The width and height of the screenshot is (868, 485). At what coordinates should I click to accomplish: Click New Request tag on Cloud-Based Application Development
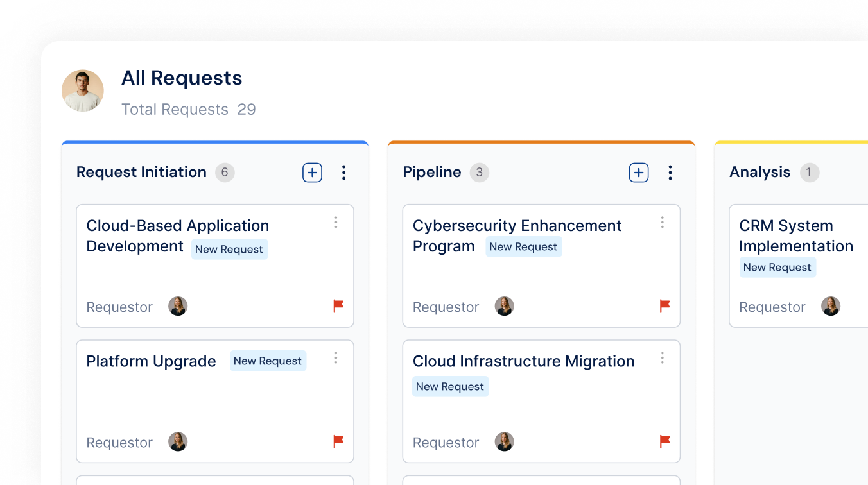229,250
